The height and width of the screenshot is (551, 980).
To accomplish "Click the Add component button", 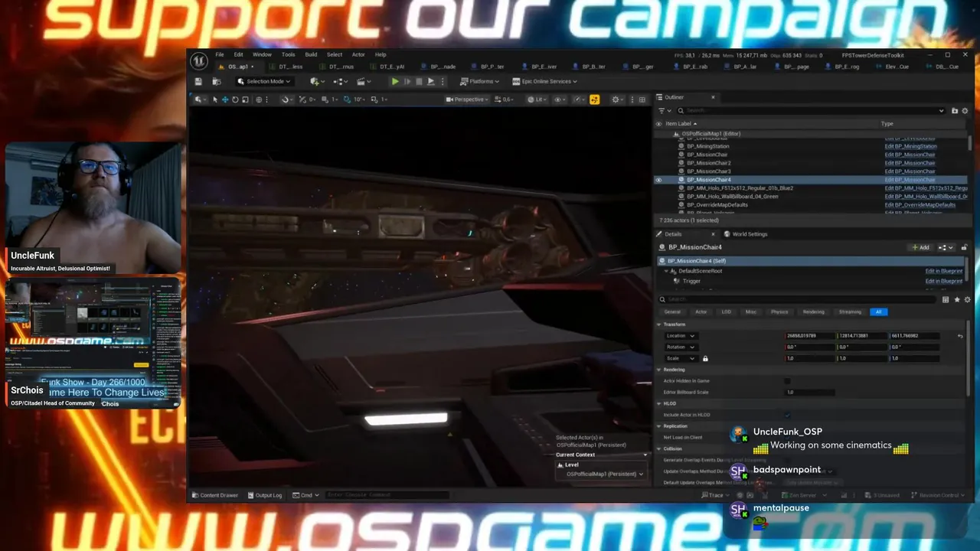I will 921,247.
